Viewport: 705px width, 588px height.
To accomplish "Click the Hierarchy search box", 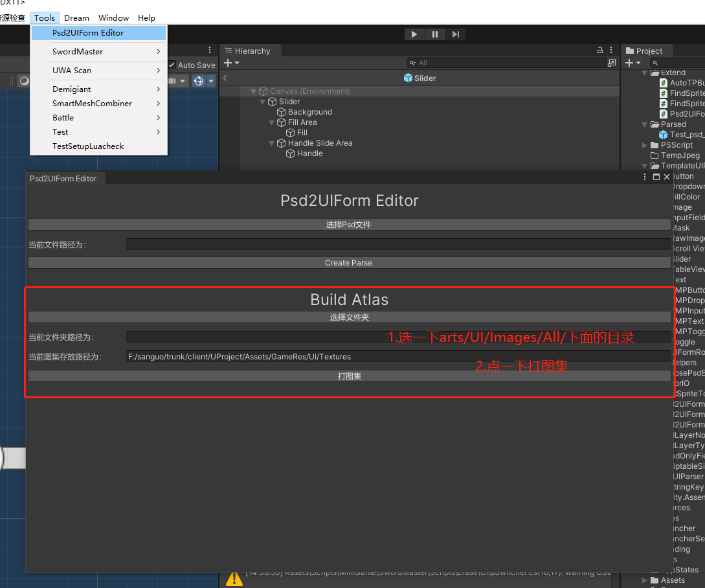I will (x=506, y=63).
